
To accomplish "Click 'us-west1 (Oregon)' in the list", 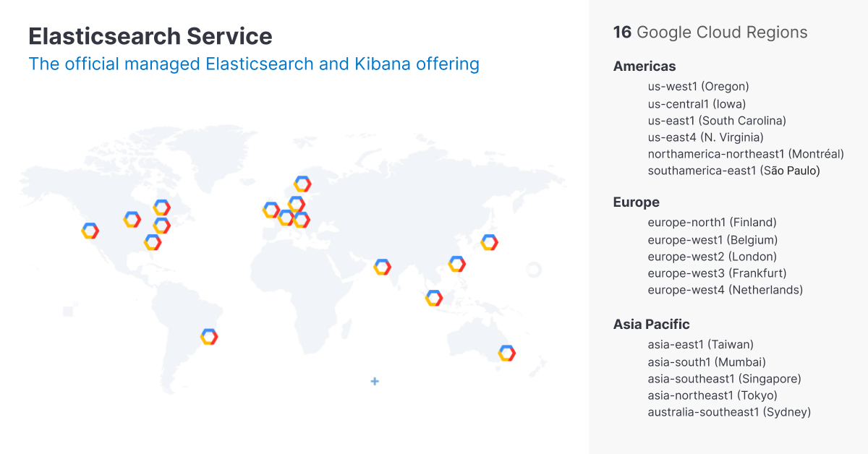I will [699, 87].
